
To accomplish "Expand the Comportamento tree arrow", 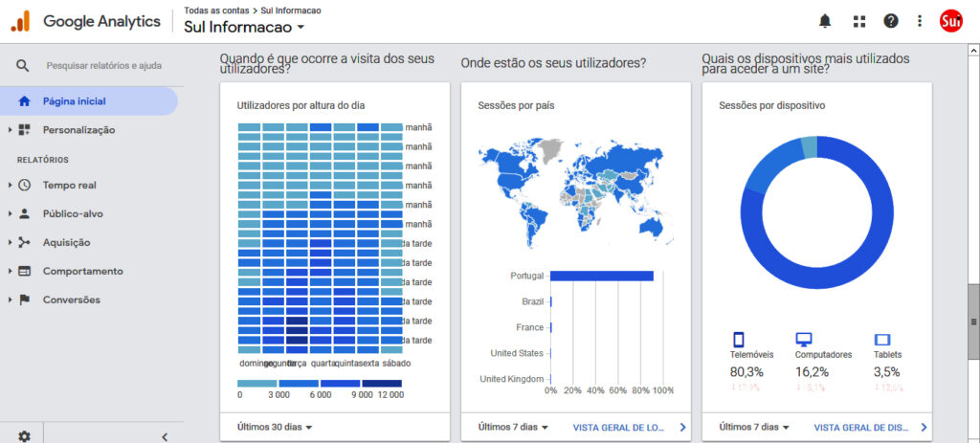I will (x=10, y=271).
